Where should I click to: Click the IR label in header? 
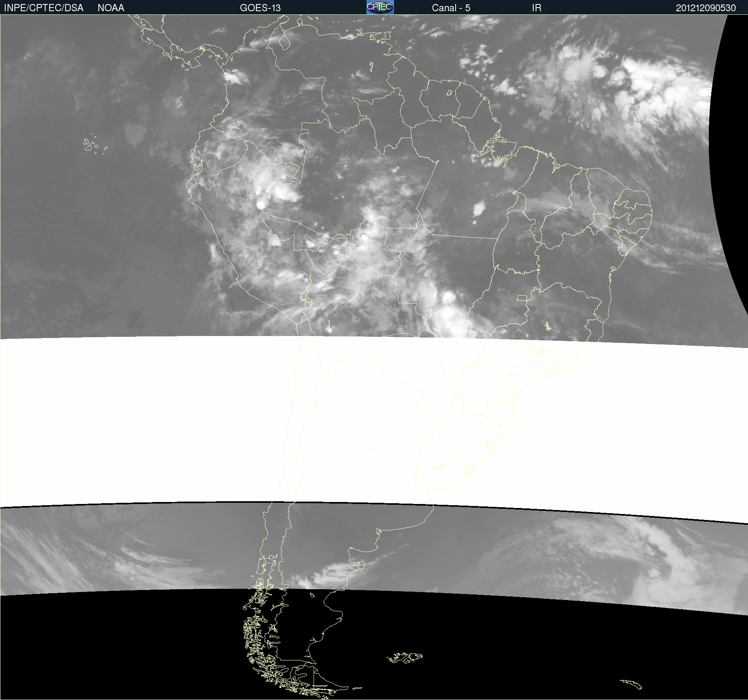(x=536, y=8)
